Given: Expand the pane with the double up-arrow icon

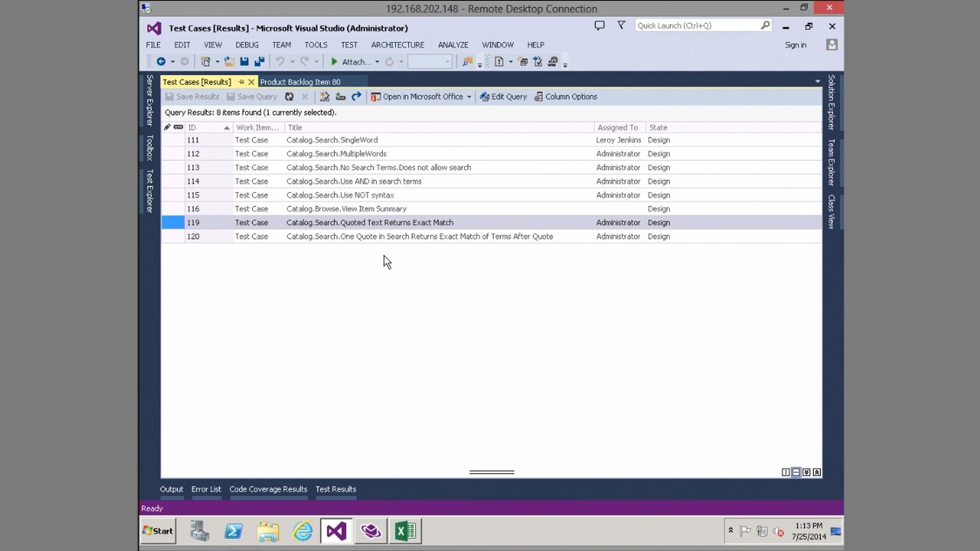Looking at the screenshot, I should coord(817,472).
